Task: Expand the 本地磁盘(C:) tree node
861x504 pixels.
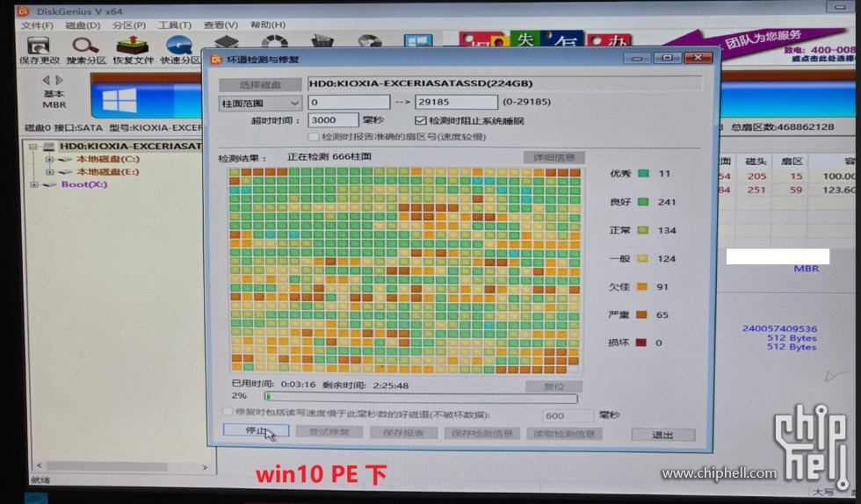Action: (x=49, y=159)
